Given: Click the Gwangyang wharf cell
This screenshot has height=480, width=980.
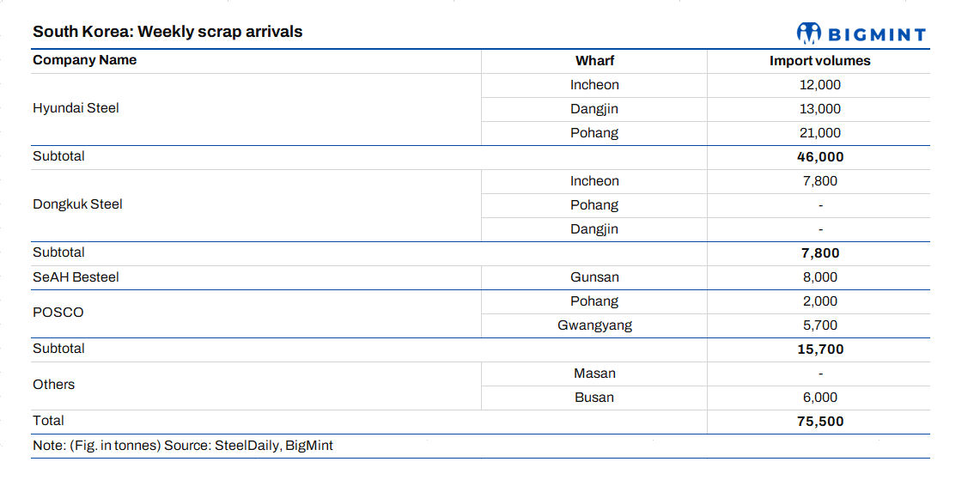Looking at the screenshot, I should click(x=594, y=325).
